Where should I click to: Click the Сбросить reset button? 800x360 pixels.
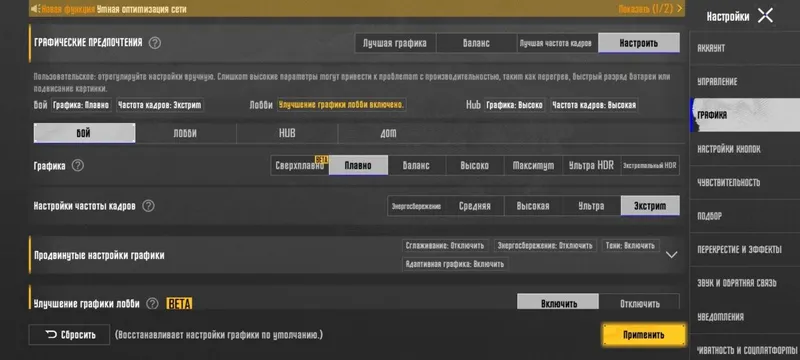69,335
